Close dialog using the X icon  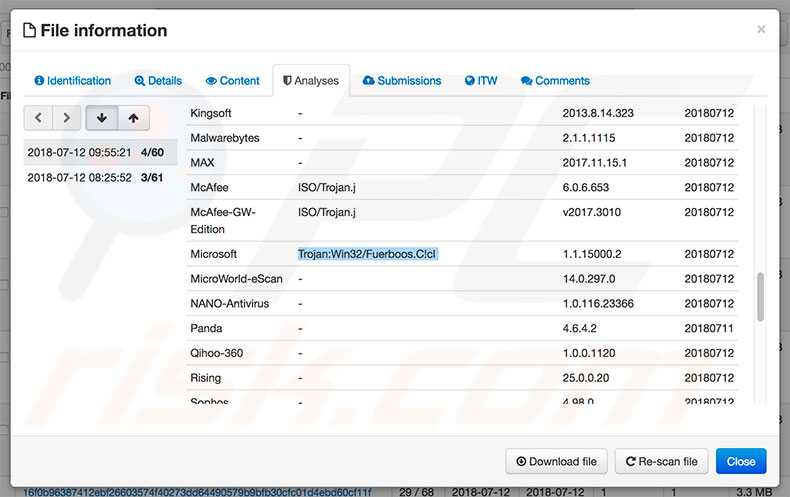pos(761,30)
